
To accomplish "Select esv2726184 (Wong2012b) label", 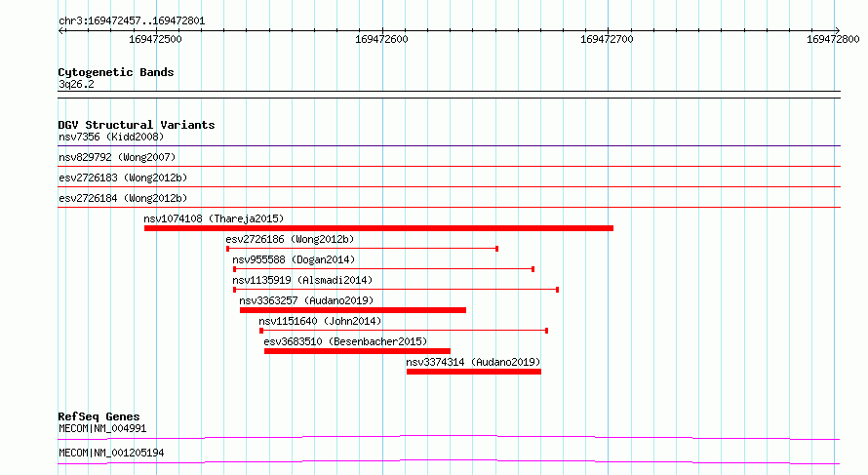I will coord(123,198).
